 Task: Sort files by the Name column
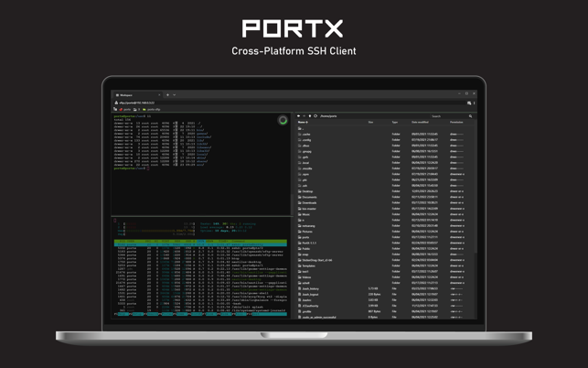(x=303, y=122)
